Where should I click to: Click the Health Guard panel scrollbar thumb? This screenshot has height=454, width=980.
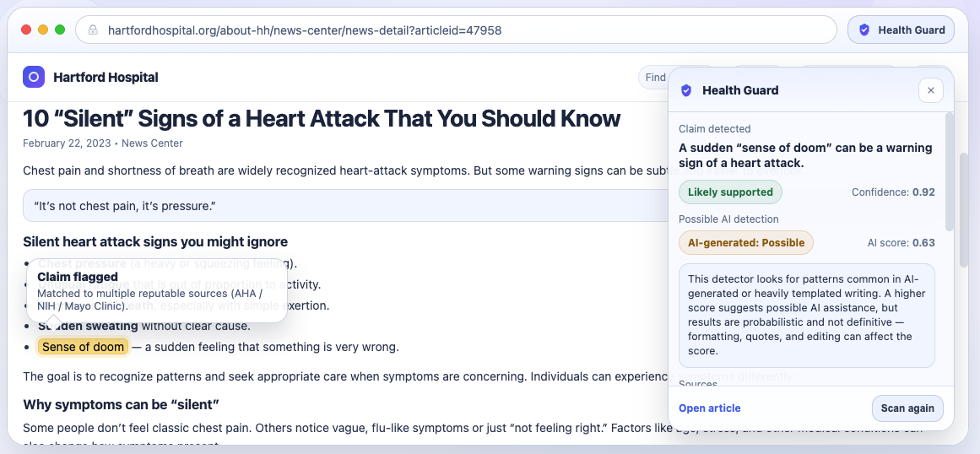click(x=950, y=172)
